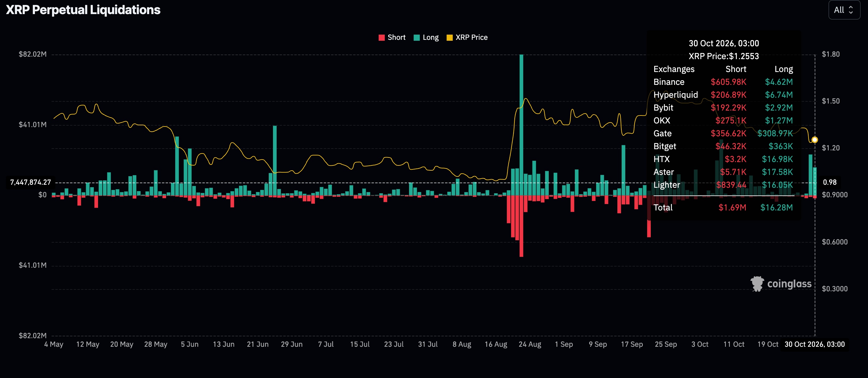Click the yellow price marker dot

pyautogui.click(x=814, y=140)
